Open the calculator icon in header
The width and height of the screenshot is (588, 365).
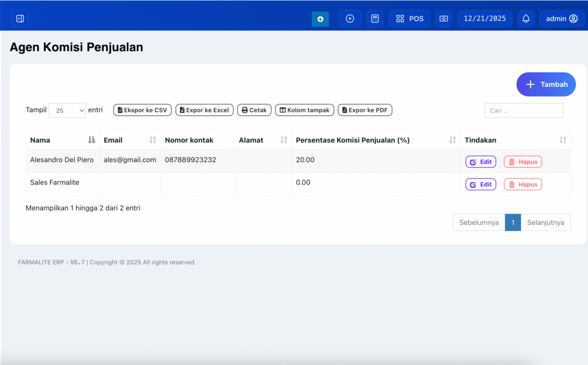[375, 18]
